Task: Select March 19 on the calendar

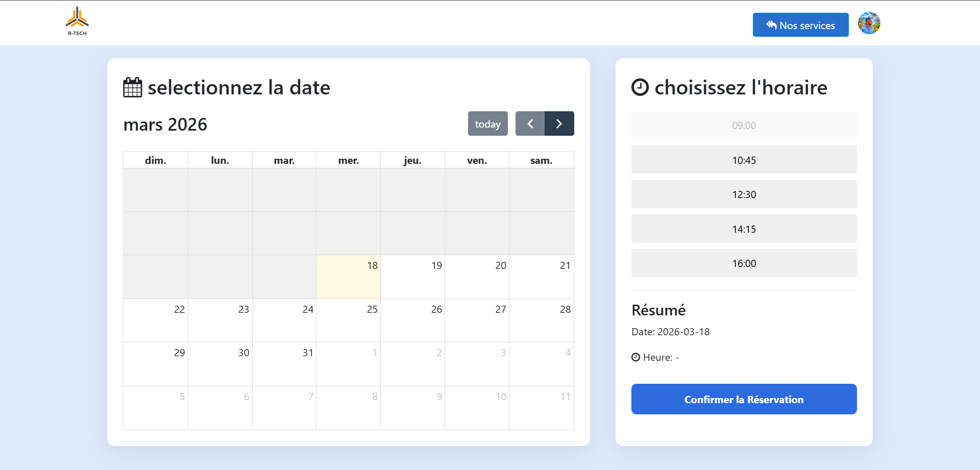Action: [412, 277]
